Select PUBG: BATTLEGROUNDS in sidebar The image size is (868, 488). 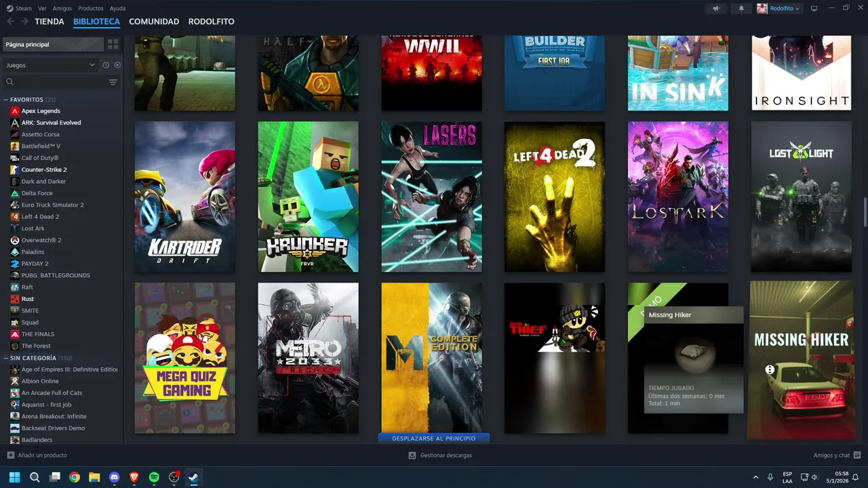coord(56,275)
